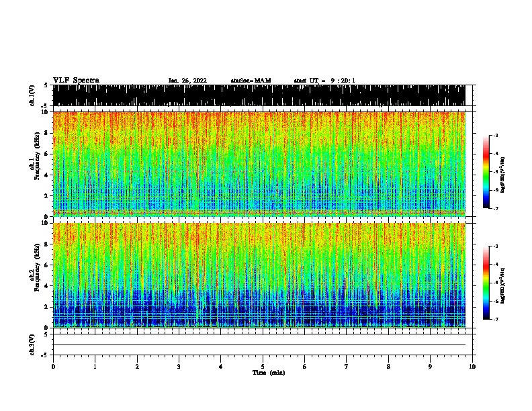Click the ch.2 colorbar PSD units label
This screenshot has width=532, height=411.
click(503, 285)
